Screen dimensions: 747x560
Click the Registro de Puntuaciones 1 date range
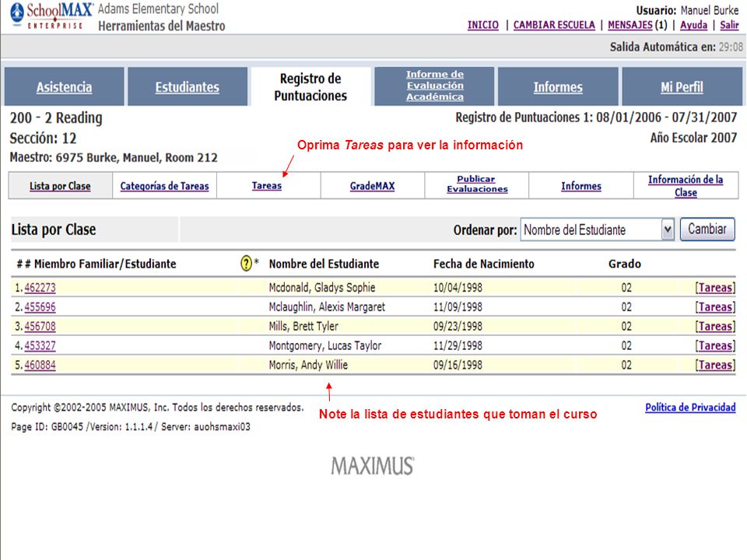click(596, 117)
